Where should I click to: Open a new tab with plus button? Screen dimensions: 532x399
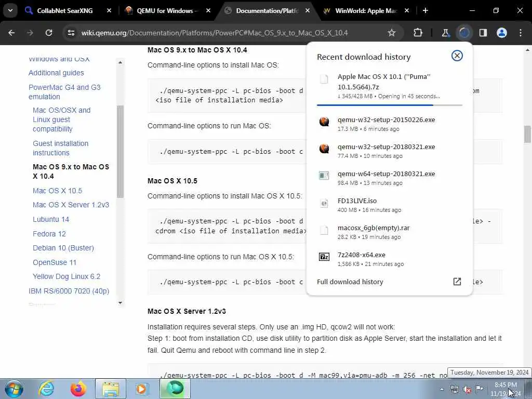click(425, 10)
